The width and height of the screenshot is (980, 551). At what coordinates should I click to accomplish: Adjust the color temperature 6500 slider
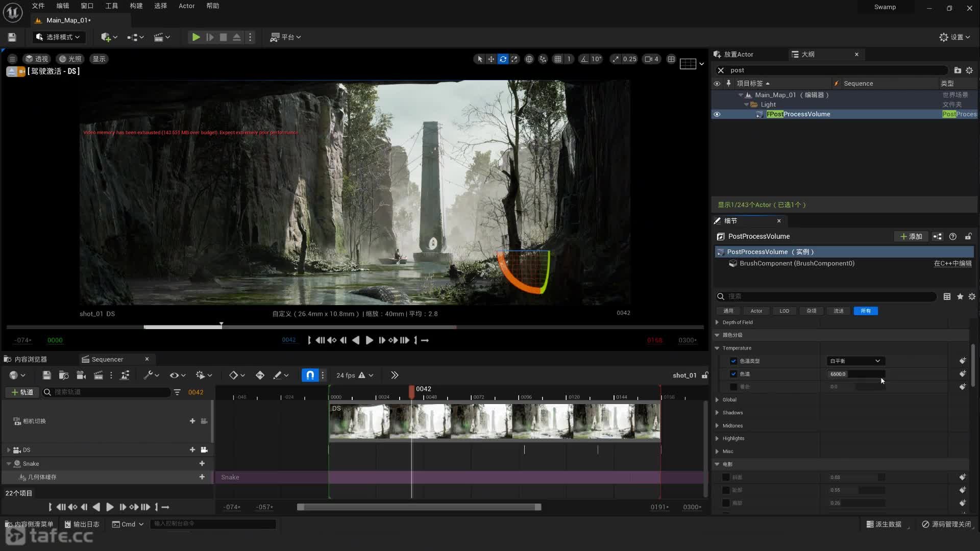pos(855,374)
